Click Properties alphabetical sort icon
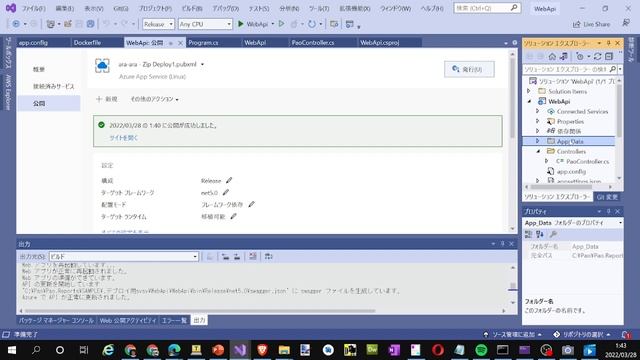 pos(540,234)
